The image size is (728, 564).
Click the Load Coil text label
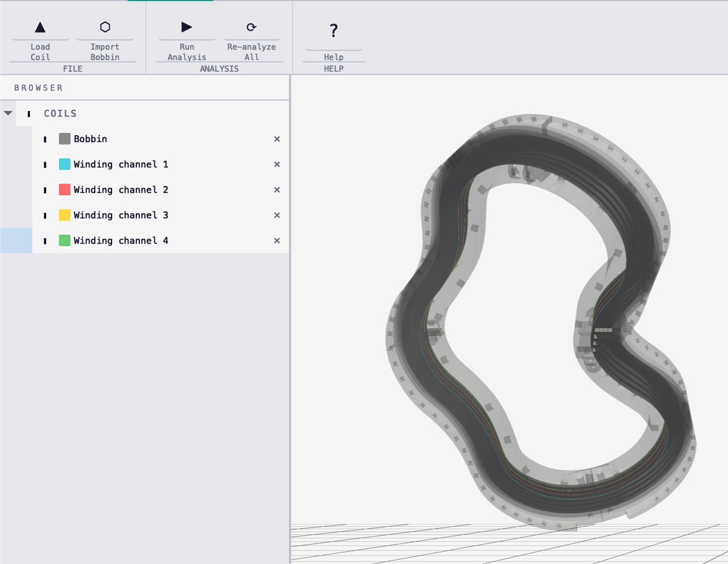tap(40, 52)
